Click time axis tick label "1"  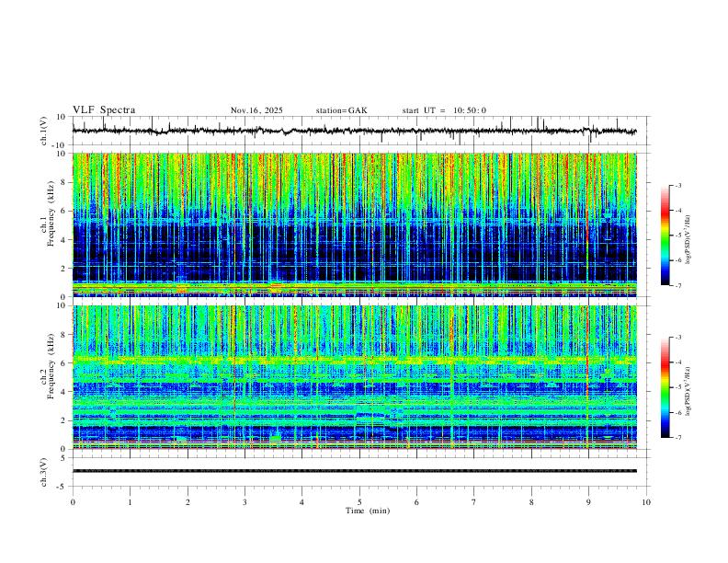coord(130,502)
